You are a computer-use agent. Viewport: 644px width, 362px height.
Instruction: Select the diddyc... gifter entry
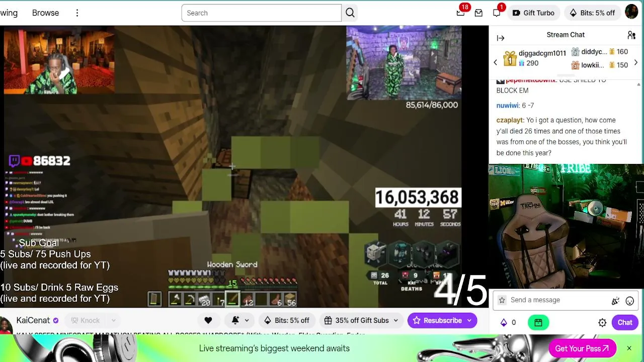point(599,52)
